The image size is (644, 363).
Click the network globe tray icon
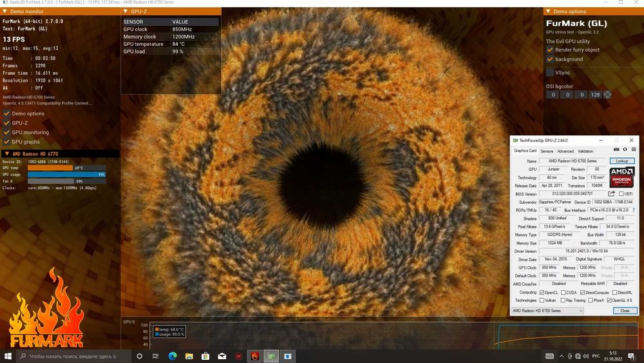578,356
